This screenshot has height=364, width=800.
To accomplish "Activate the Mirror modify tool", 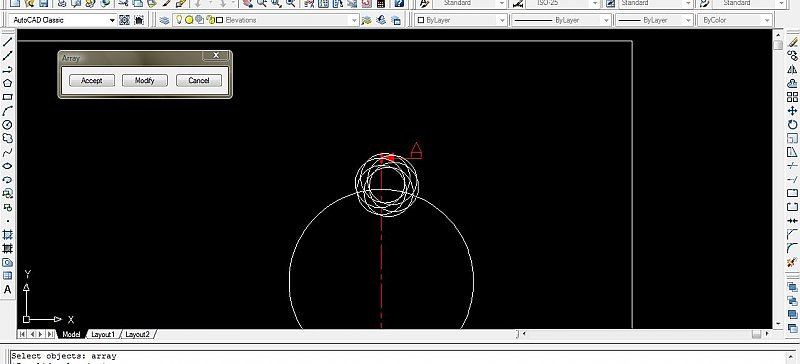I will 792,69.
